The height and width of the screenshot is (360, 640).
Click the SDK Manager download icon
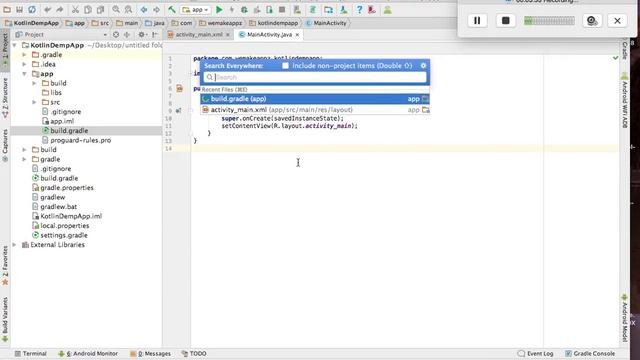pyautogui.click(x=344, y=9)
